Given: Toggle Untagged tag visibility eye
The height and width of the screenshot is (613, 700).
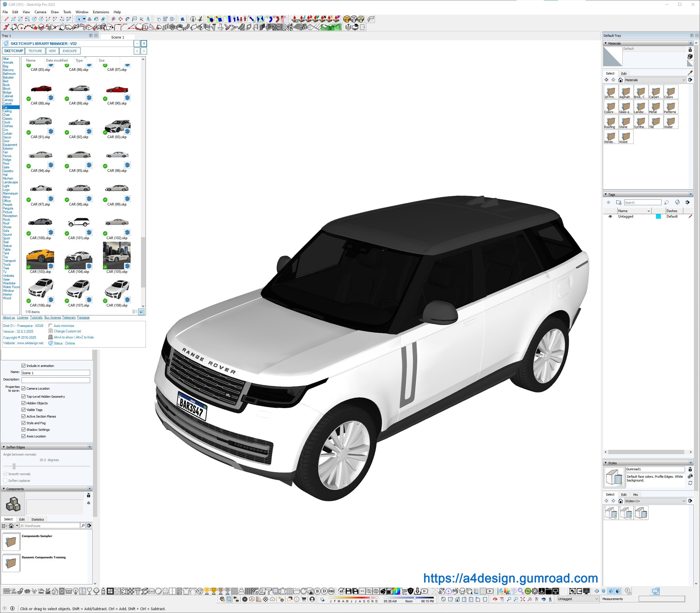Looking at the screenshot, I should tap(610, 216).
